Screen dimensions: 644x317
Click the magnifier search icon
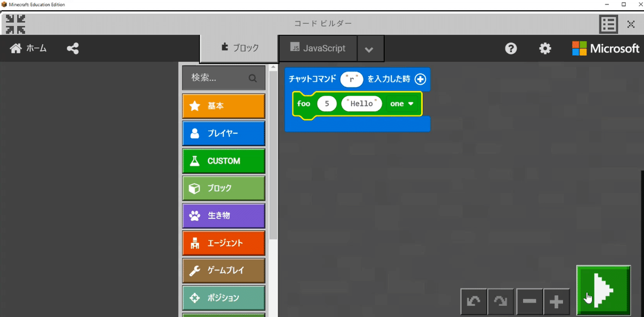[252, 78]
